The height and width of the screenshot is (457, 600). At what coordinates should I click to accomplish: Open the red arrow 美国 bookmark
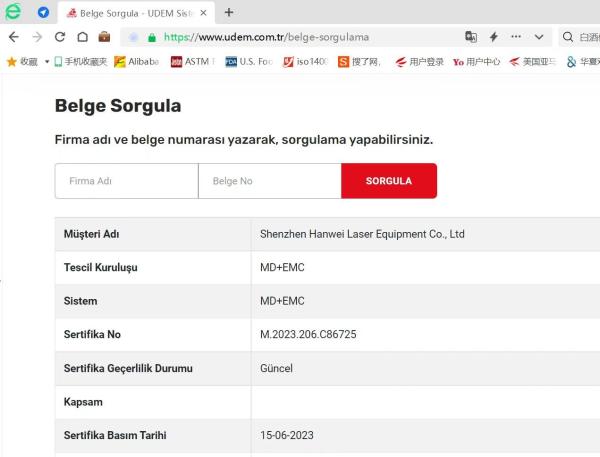tap(532, 62)
